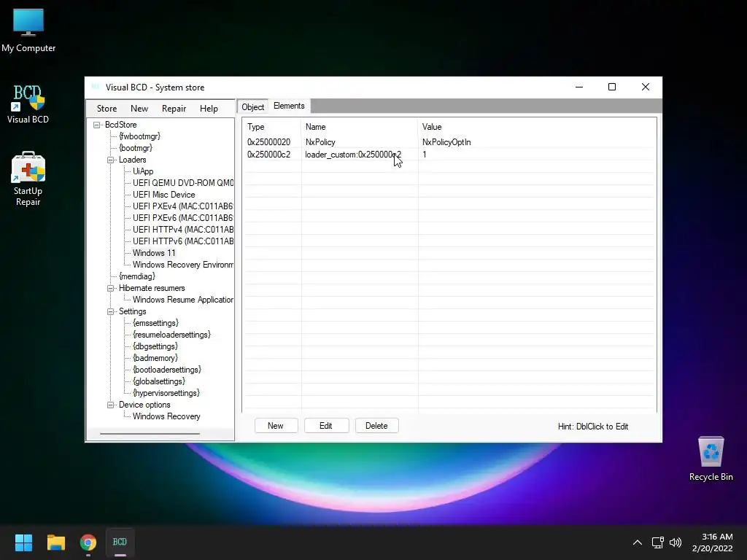Select the Elements tab
This screenshot has height=560, width=747.
289,106
